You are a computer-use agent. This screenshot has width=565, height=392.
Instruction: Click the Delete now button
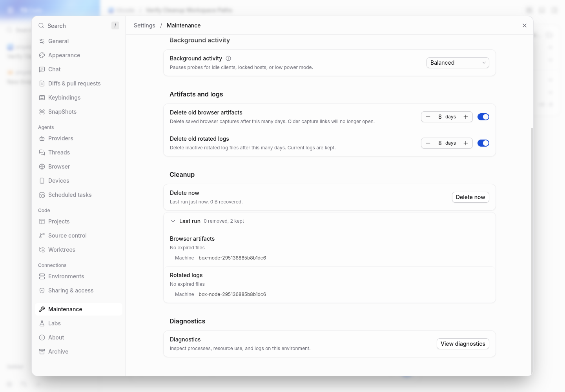(470, 197)
